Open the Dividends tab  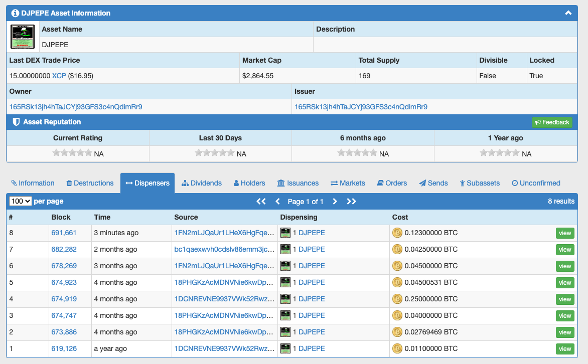point(202,183)
